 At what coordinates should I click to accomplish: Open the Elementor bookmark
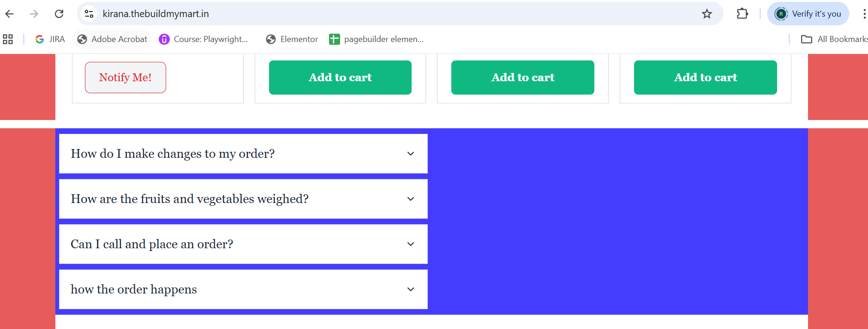coord(292,39)
